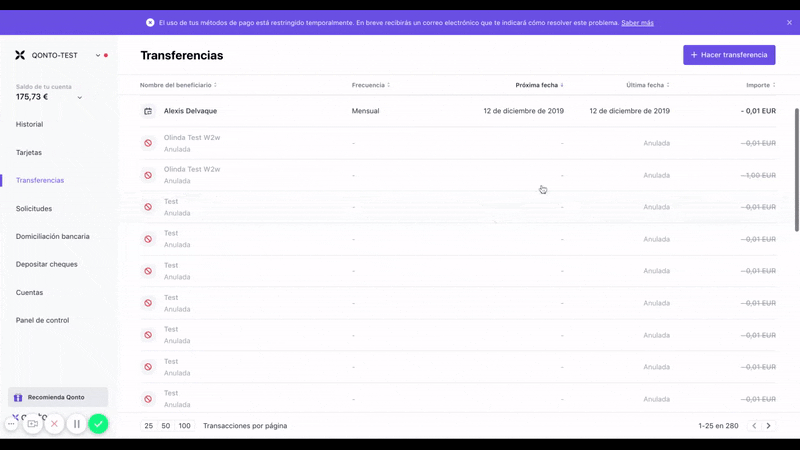Screen dimensions: 800x450
Task: Show 25 transactions per page
Action: coord(148,426)
